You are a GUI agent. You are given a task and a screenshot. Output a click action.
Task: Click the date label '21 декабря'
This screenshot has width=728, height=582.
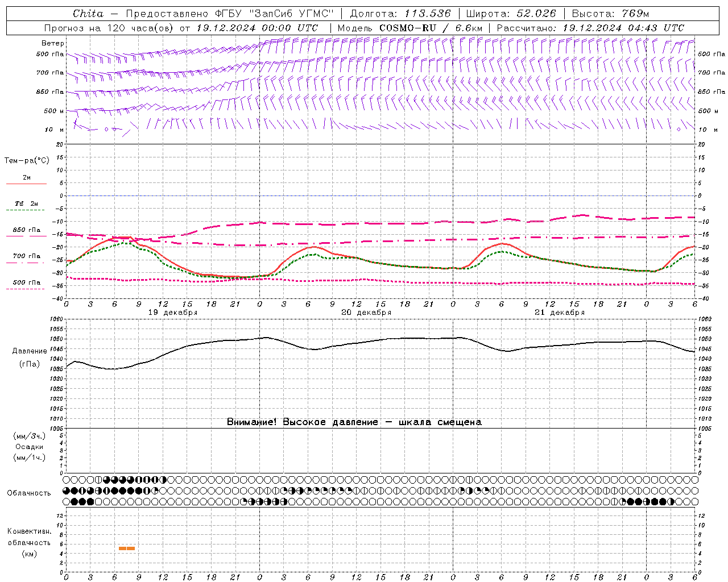point(560,313)
